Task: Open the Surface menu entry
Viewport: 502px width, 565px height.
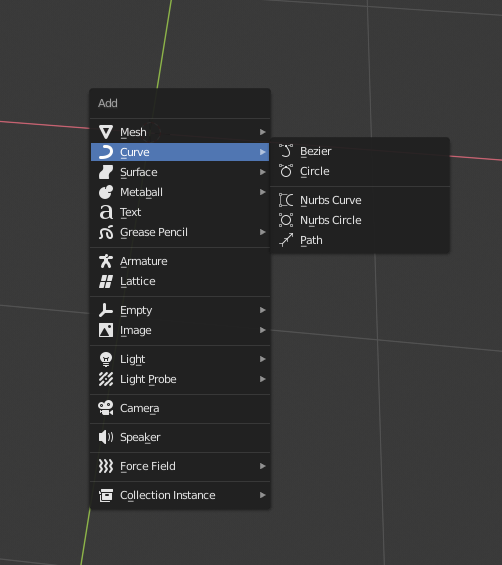Action: click(x=180, y=172)
